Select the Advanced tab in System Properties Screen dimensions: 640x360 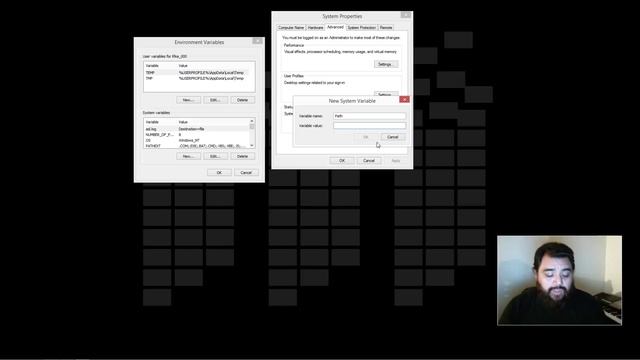click(336, 27)
